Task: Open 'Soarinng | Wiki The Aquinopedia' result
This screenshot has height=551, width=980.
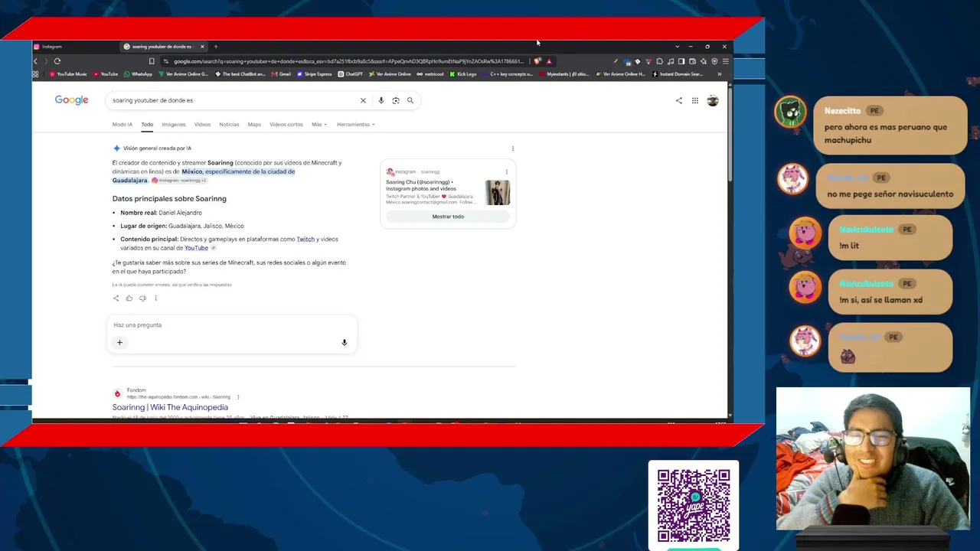Action: (170, 407)
